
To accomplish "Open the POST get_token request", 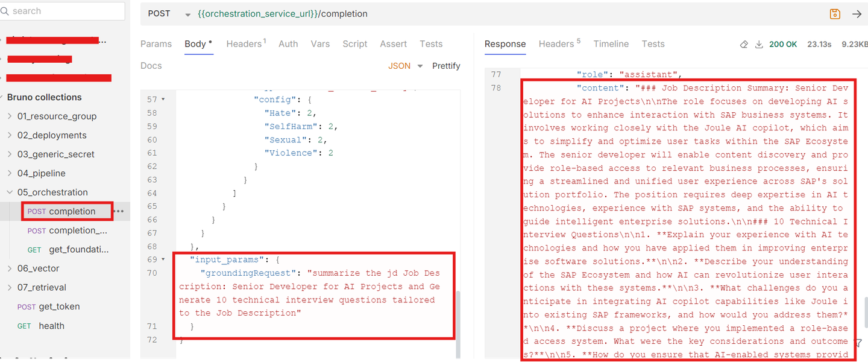I will [48, 306].
